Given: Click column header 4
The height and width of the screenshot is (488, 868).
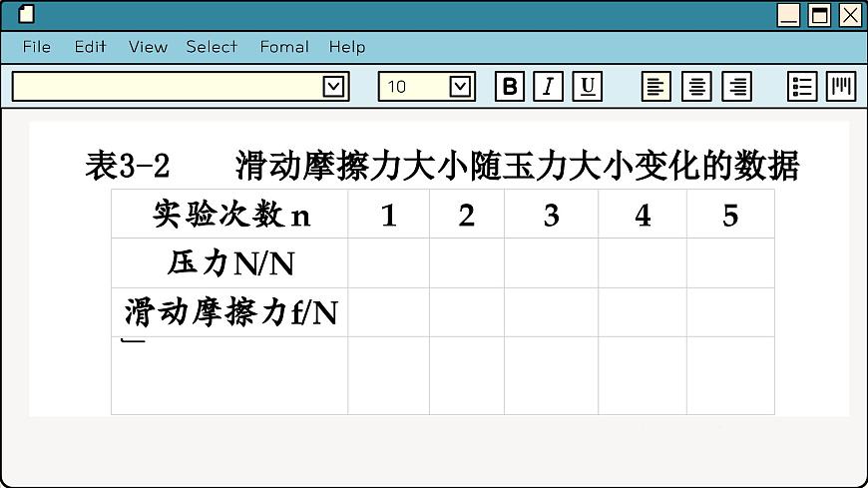Looking at the screenshot, I should (x=643, y=214).
